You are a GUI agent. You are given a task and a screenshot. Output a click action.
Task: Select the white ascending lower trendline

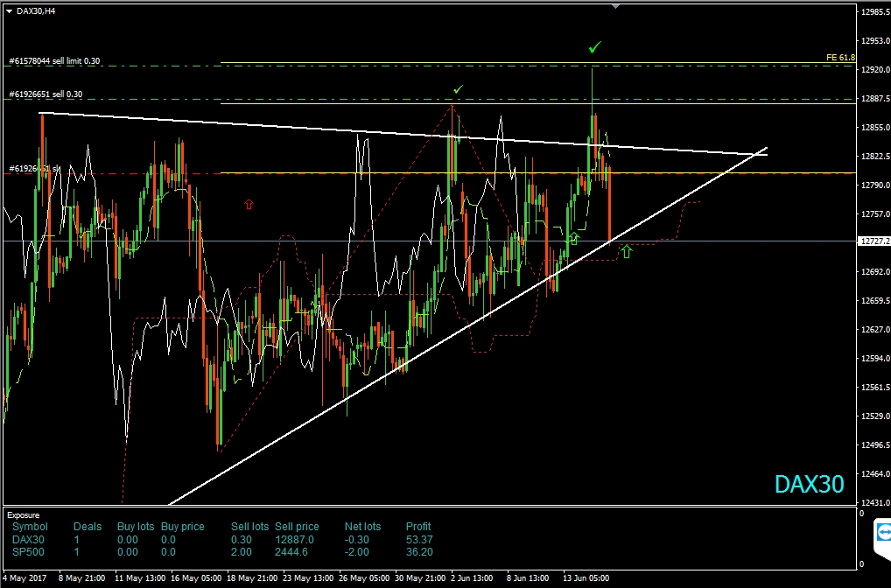pyautogui.click(x=469, y=325)
